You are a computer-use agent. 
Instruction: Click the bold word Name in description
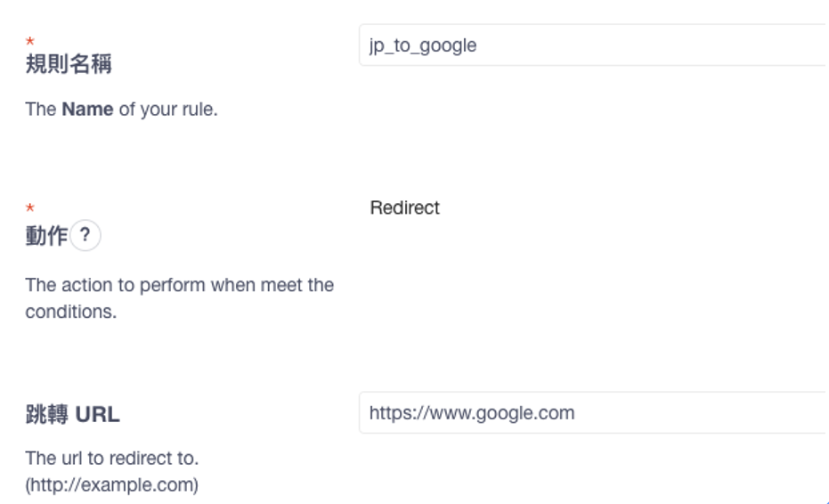[87, 110]
